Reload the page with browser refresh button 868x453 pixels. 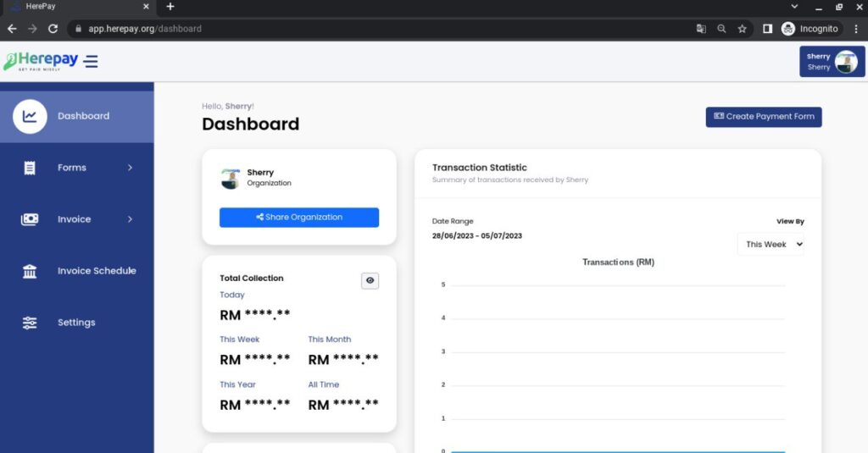[x=53, y=28]
